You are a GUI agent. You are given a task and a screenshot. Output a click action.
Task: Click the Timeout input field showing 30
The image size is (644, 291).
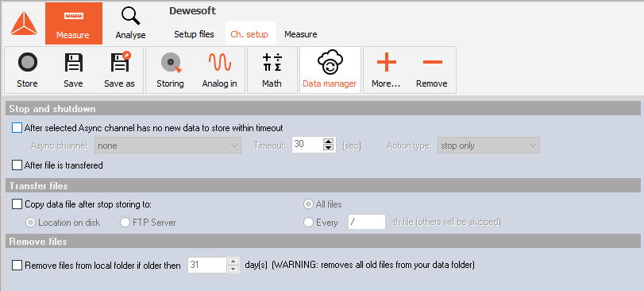[x=307, y=145]
